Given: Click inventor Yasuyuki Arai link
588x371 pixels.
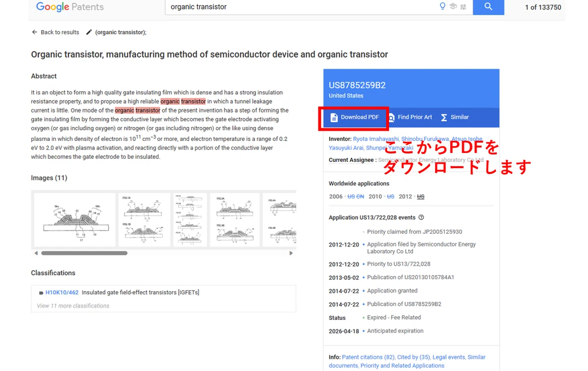Looking at the screenshot, I should (x=347, y=148).
